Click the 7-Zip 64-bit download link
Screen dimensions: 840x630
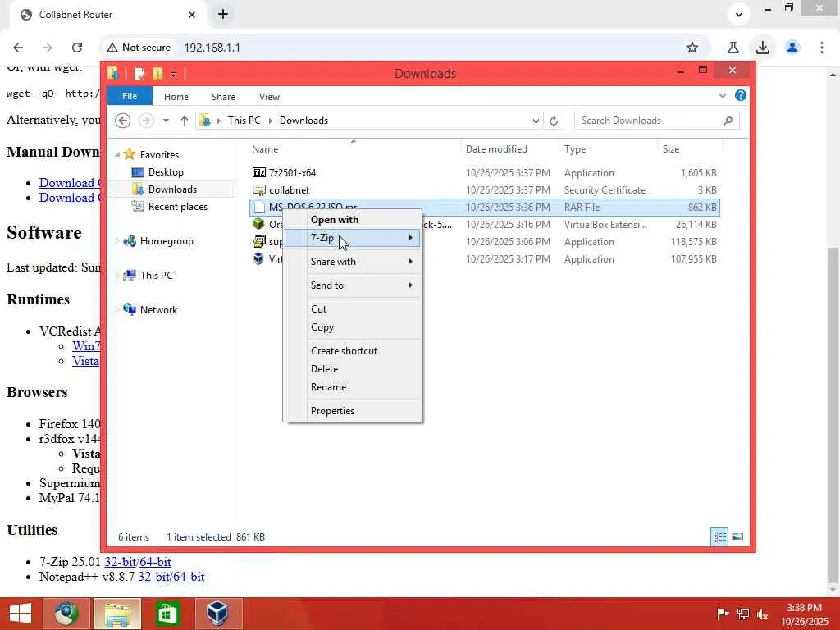pyautogui.click(x=155, y=562)
